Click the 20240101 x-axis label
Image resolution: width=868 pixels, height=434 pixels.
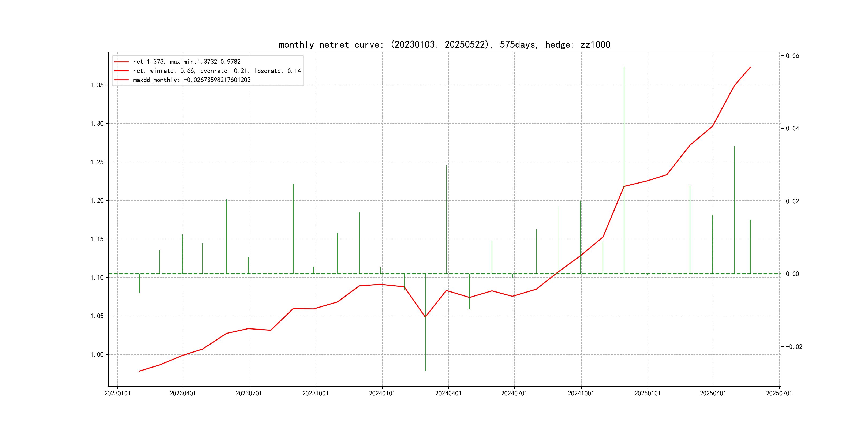pyautogui.click(x=382, y=393)
